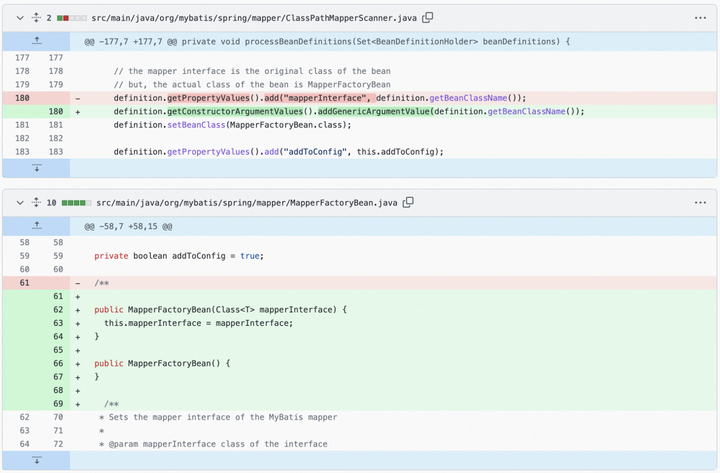
Task: Click the MapperFactoryBean.java file path link
Action: (x=246, y=202)
